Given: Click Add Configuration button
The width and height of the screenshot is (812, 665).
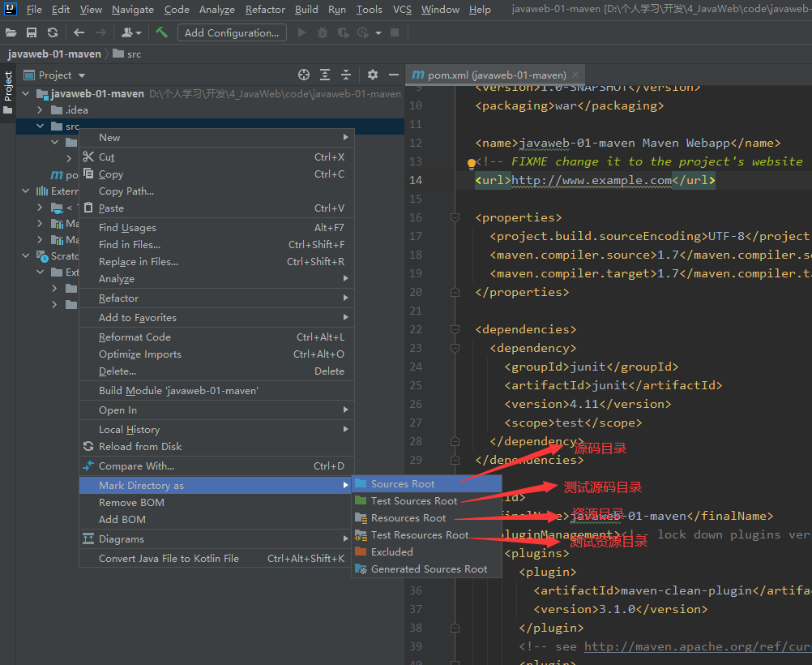Looking at the screenshot, I should point(232,32).
